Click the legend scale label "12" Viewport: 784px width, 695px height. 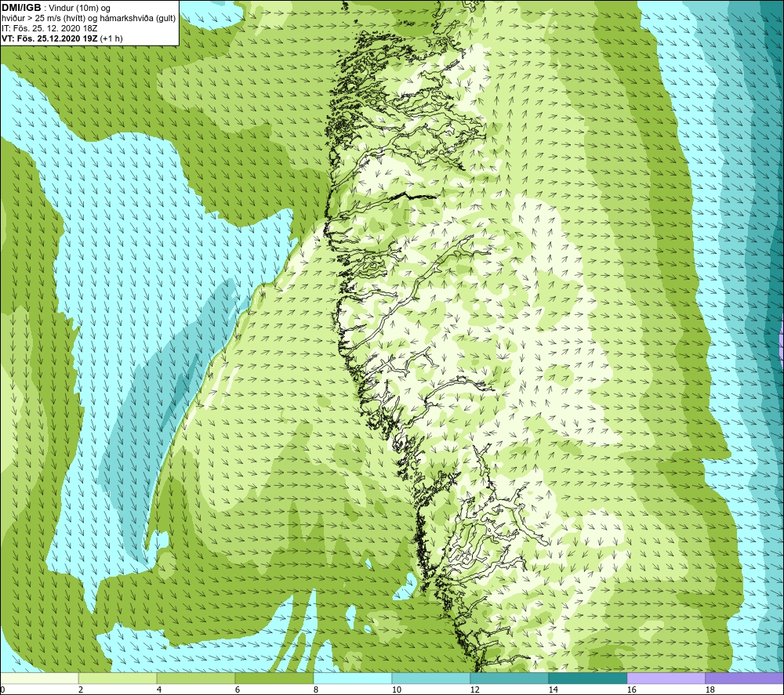(474, 690)
